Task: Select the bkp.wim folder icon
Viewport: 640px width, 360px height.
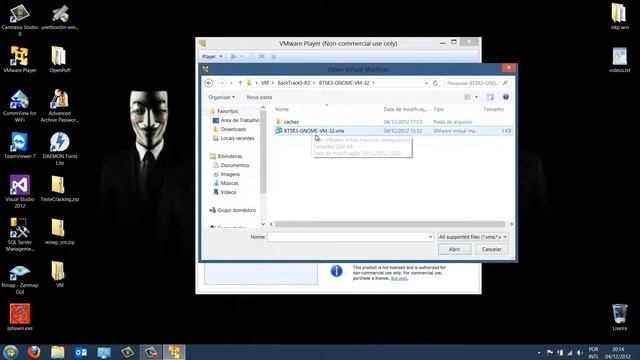Action: pyautogui.click(x=620, y=17)
